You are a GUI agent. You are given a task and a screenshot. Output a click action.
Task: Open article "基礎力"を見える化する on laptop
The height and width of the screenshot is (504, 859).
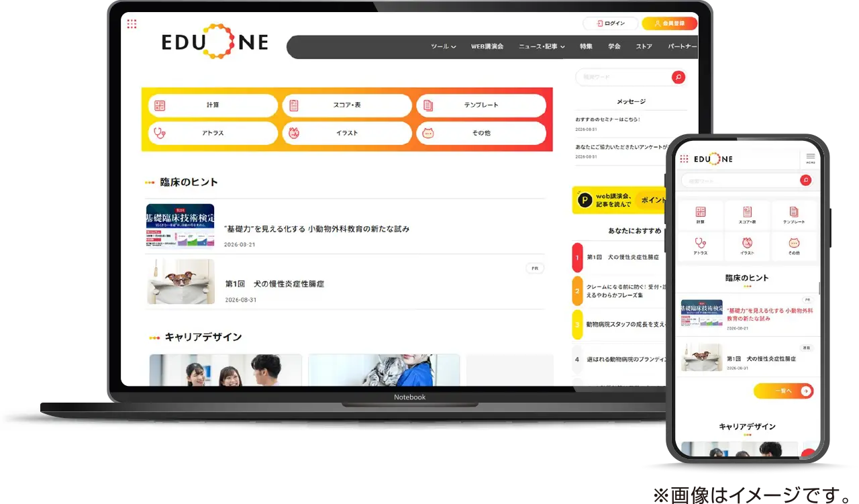[317, 229]
